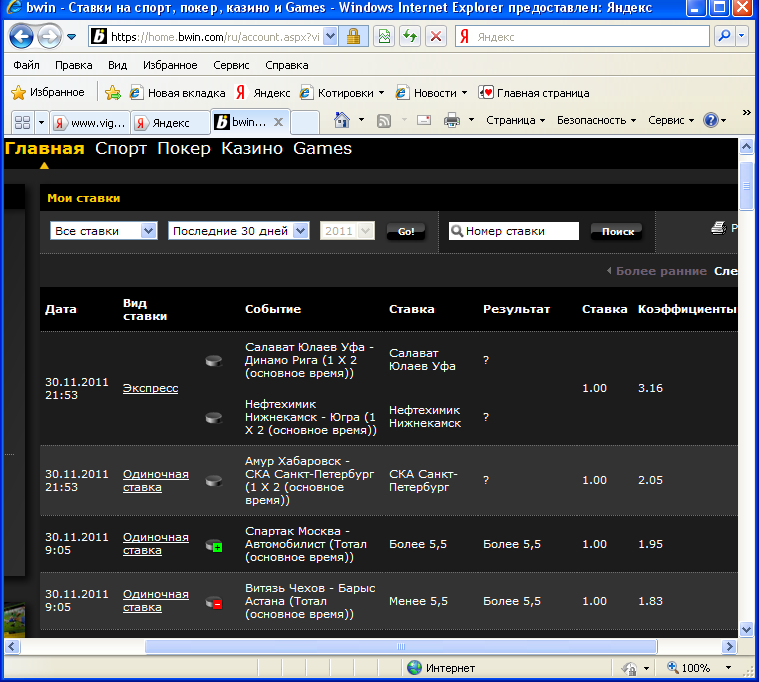
Task: Open the Все ставки filter dropdown
Action: [104, 231]
